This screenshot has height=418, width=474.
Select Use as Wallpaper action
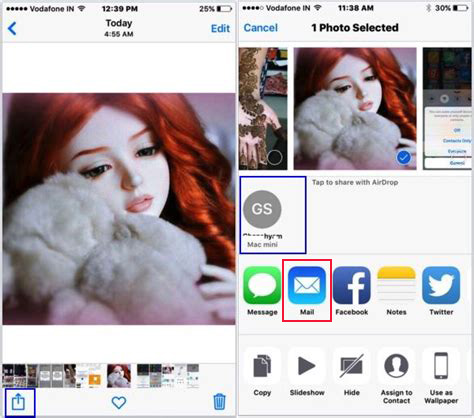[x=441, y=376]
